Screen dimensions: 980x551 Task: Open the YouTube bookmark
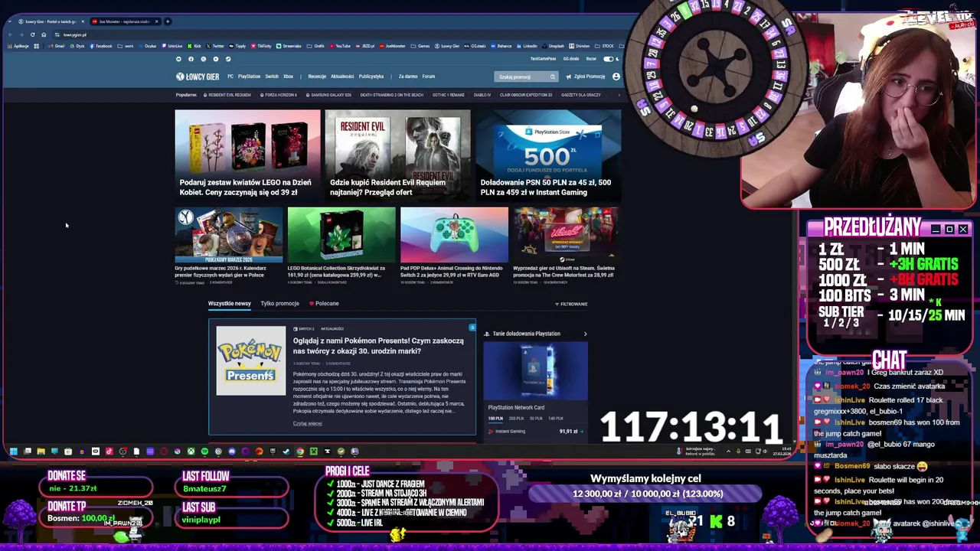click(340, 46)
